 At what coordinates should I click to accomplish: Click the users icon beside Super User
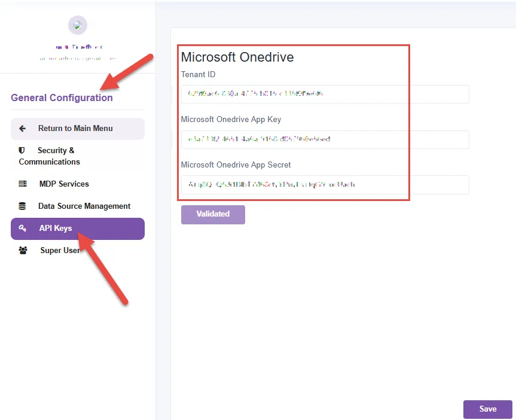(23, 250)
